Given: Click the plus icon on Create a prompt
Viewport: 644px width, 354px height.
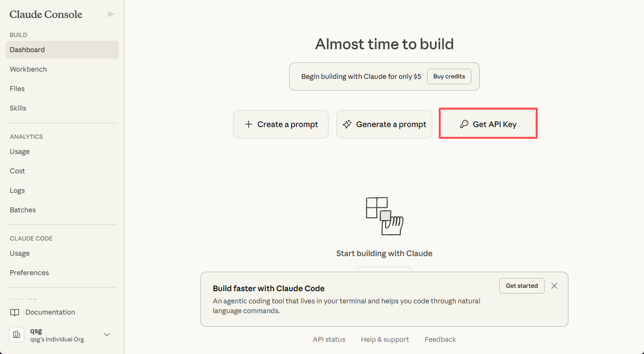Looking at the screenshot, I should pyautogui.click(x=249, y=124).
